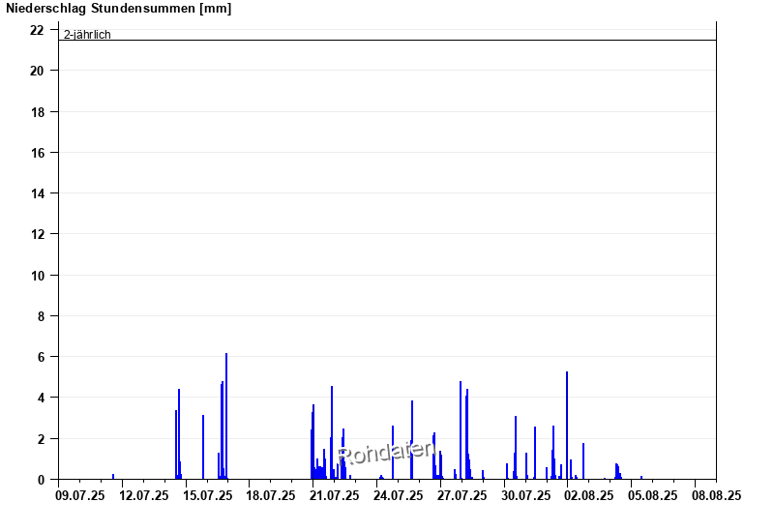Click the 15.07.25 x-axis date

coord(208,495)
